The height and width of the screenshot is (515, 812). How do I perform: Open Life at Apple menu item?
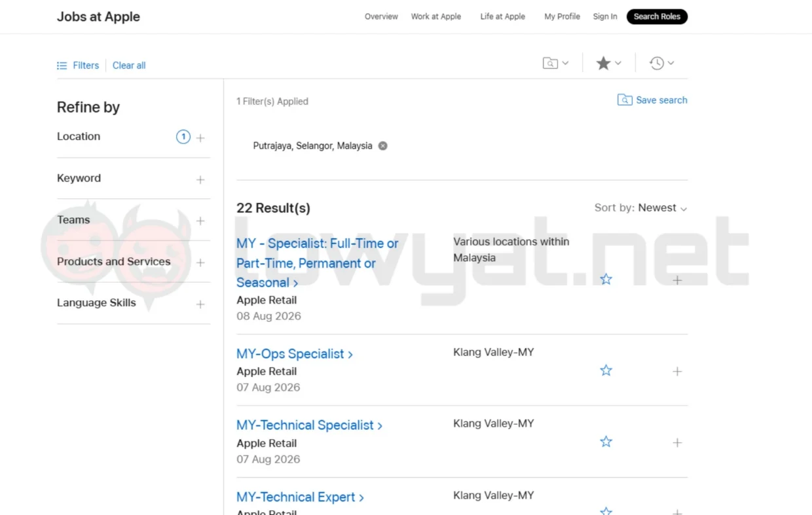coord(503,16)
